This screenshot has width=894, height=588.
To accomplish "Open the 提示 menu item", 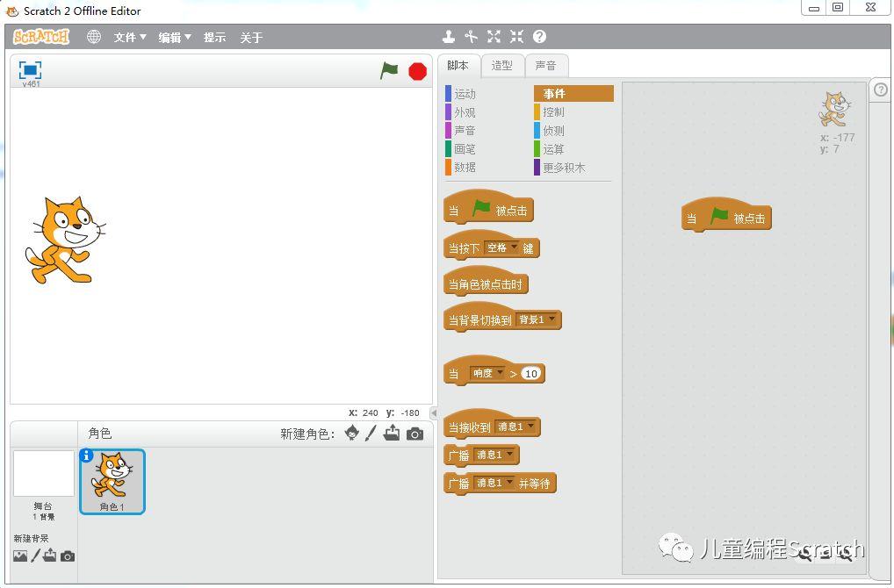I will 215,38.
